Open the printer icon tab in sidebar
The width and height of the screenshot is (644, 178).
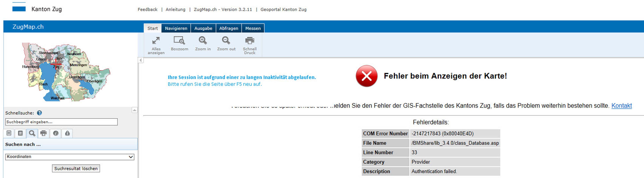pyautogui.click(x=43, y=133)
